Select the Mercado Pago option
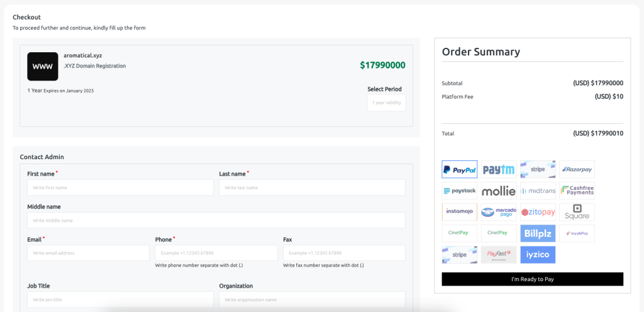This screenshot has height=312, width=644. (499, 212)
